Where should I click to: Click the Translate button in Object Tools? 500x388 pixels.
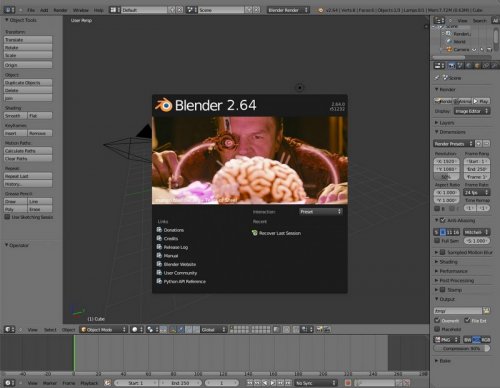(28, 40)
